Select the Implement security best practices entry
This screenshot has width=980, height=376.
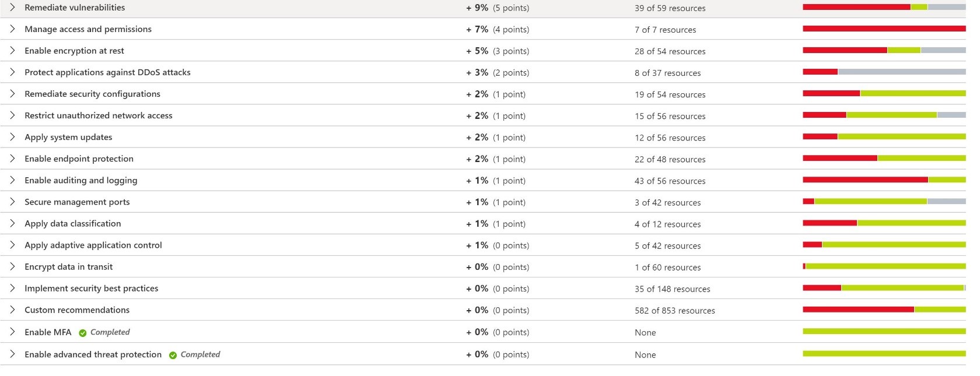92,288
